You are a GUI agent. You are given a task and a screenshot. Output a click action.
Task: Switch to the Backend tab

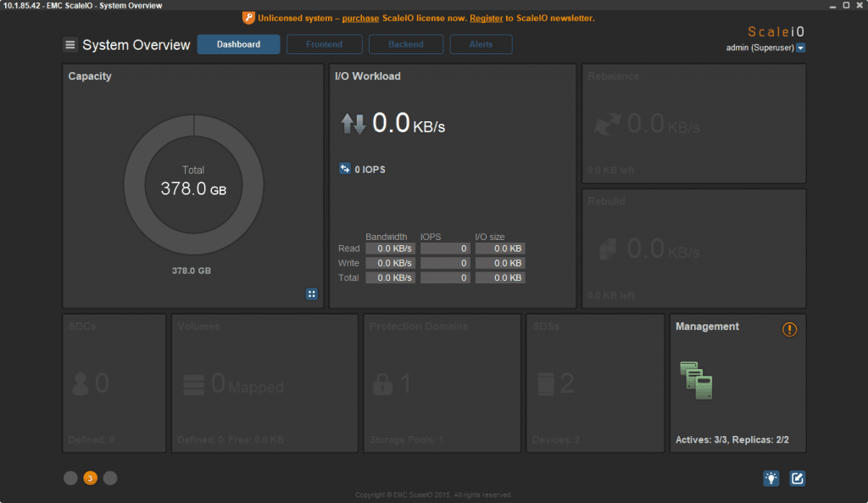pyautogui.click(x=405, y=44)
